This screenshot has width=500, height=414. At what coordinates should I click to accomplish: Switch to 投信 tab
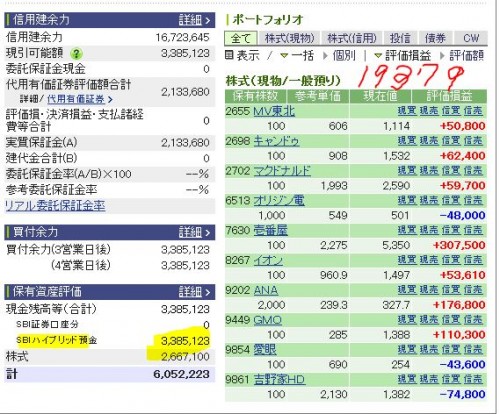[x=400, y=38]
